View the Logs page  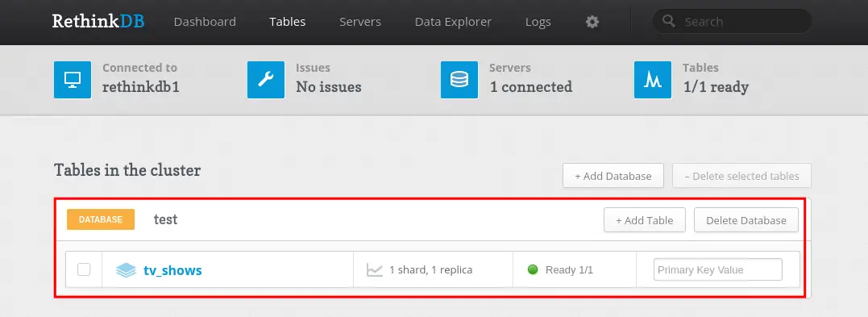(538, 22)
